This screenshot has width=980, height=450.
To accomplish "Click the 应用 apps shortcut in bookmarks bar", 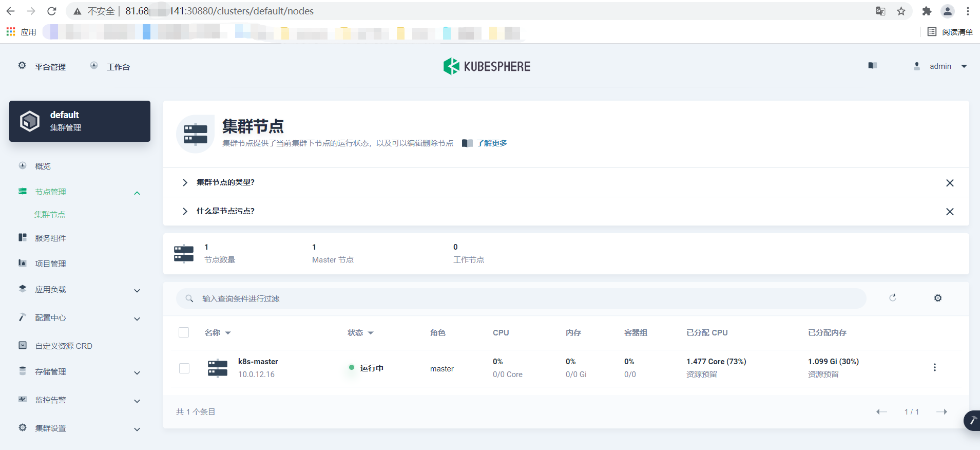I will pyautogui.click(x=21, y=32).
